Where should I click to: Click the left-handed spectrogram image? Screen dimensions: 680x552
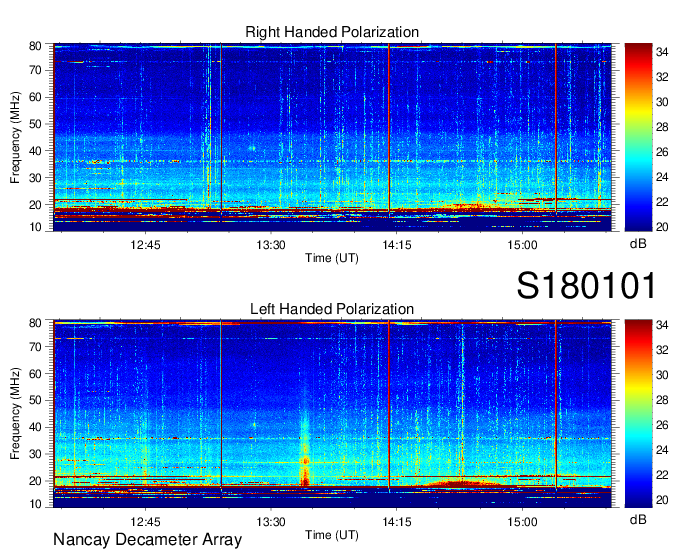click(x=332, y=414)
